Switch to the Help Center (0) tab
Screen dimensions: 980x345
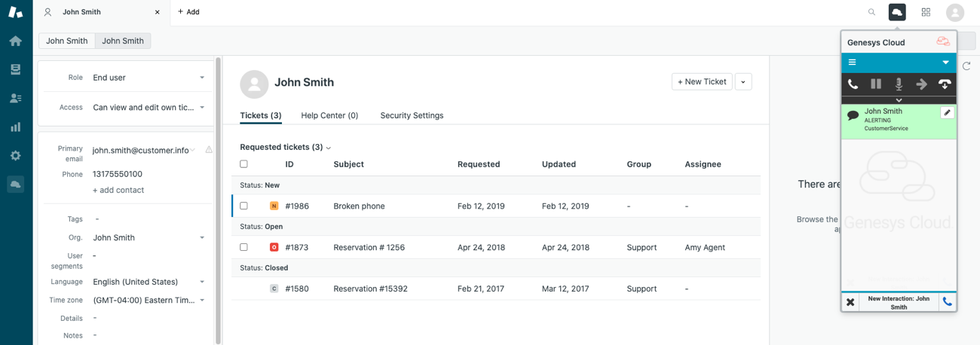coord(329,115)
